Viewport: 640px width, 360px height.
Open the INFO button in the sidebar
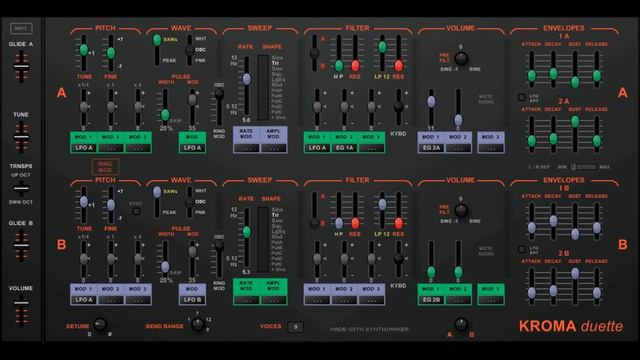(21, 28)
